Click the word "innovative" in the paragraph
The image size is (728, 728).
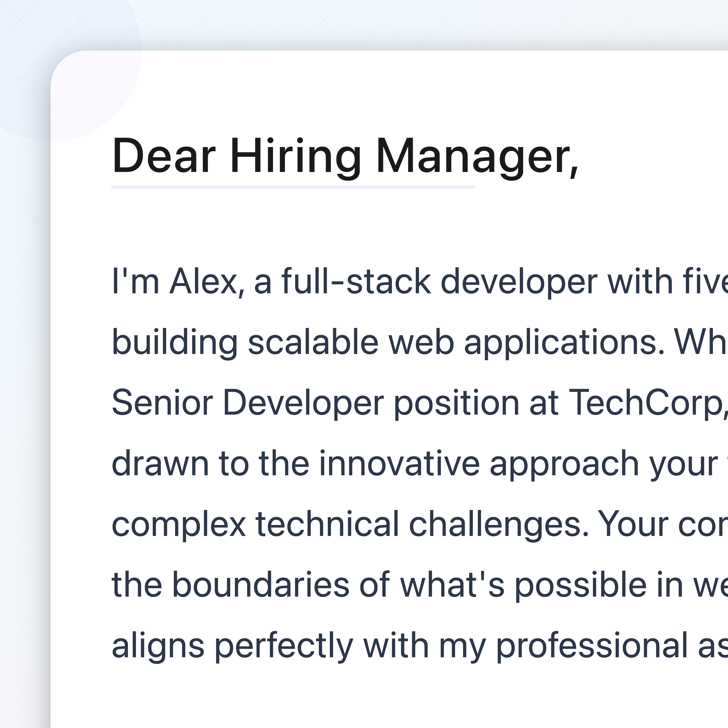(399, 464)
